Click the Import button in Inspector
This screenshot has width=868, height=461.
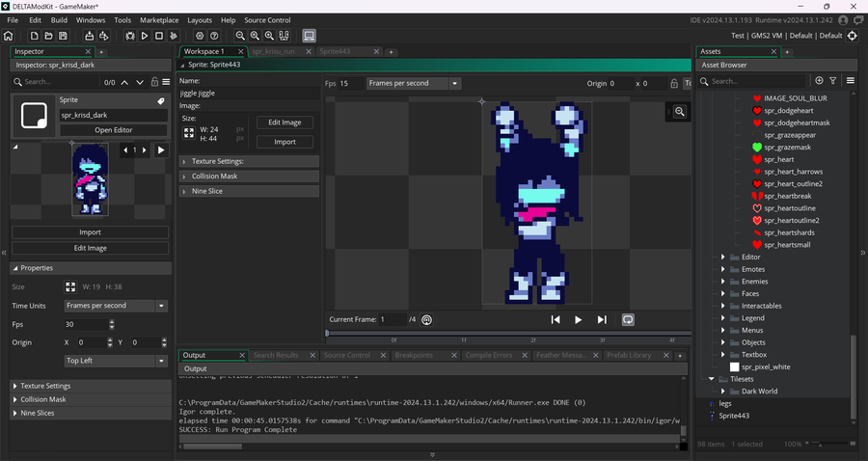pyautogui.click(x=91, y=232)
